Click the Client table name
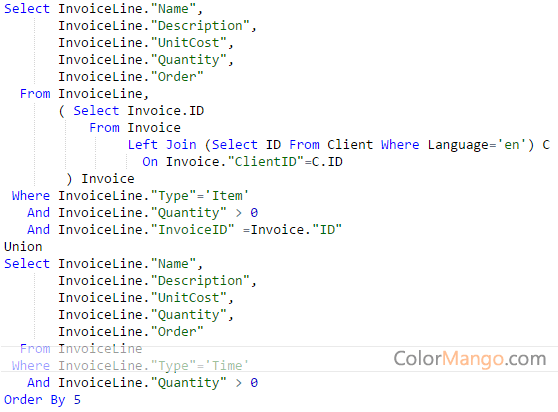This screenshot has height=412, width=558. coord(350,144)
